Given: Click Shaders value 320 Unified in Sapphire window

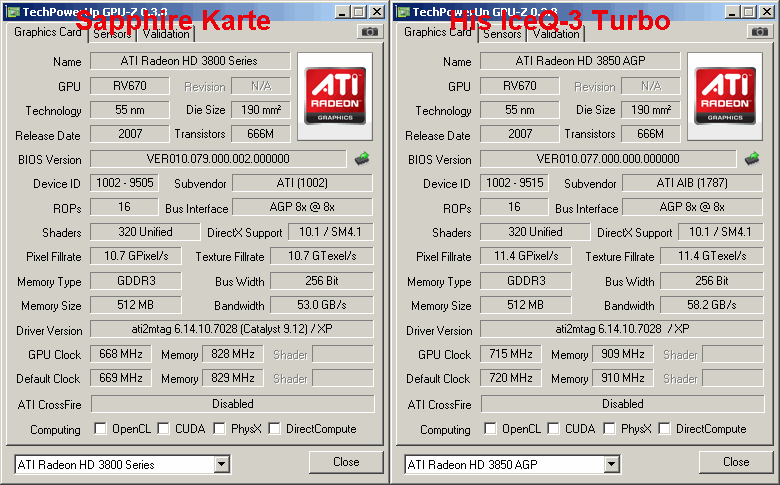Looking at the screenshot, I should click(x=145, y=232).
